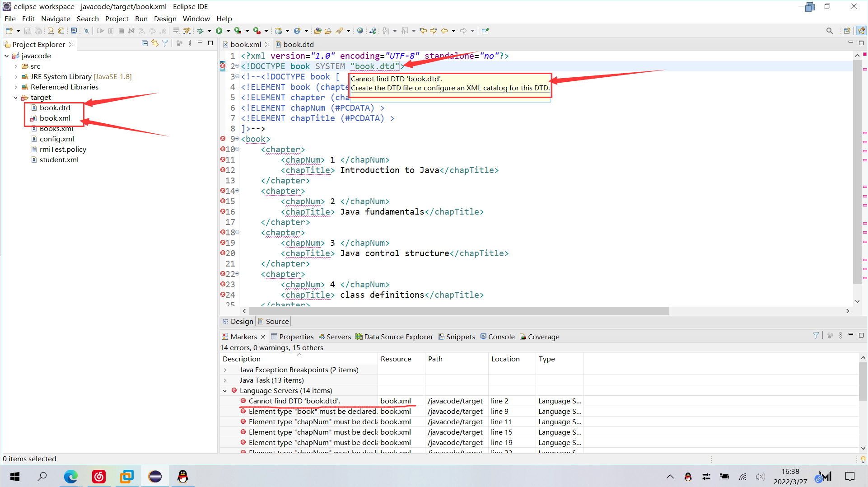This screenshot has width=868, height=487.
Task: Open the filter icon in Markers toolbar
Action: coord(816,336)
